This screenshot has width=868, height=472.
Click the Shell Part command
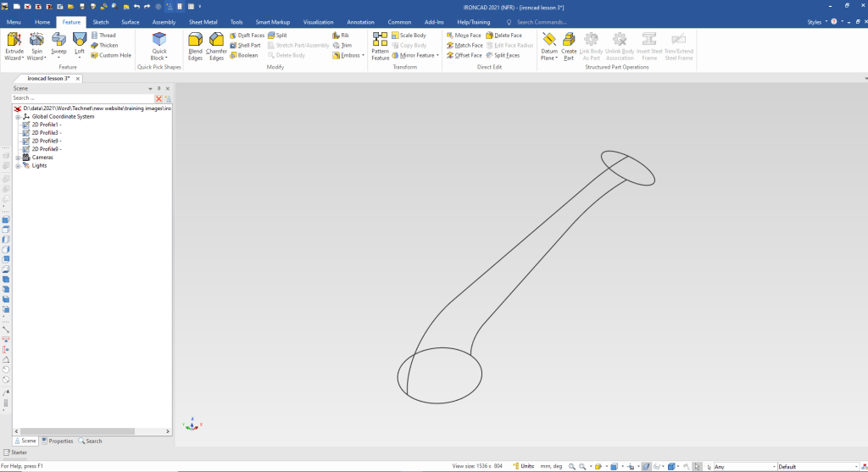pyautogui.click(x=246, y=45)
